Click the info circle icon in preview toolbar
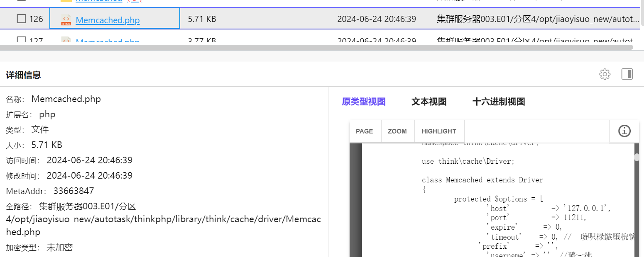Screen dimensions: 644x257 [x=624, y=131]
